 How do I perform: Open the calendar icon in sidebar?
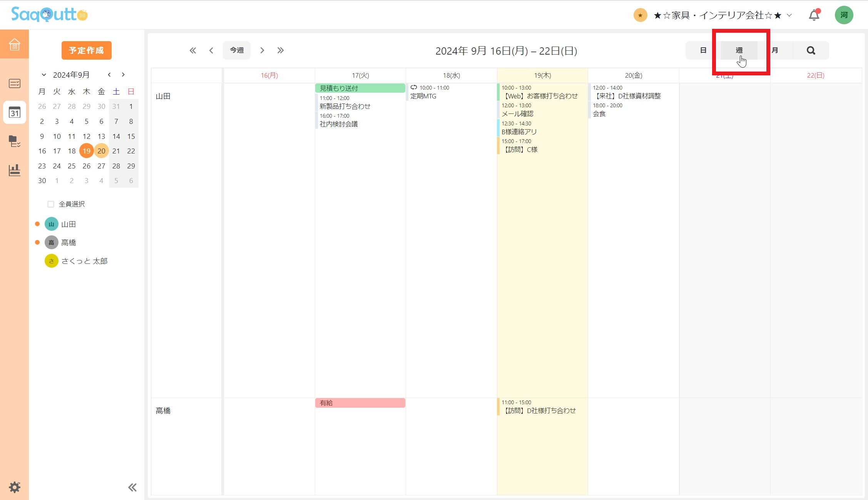tap(15, 112)
